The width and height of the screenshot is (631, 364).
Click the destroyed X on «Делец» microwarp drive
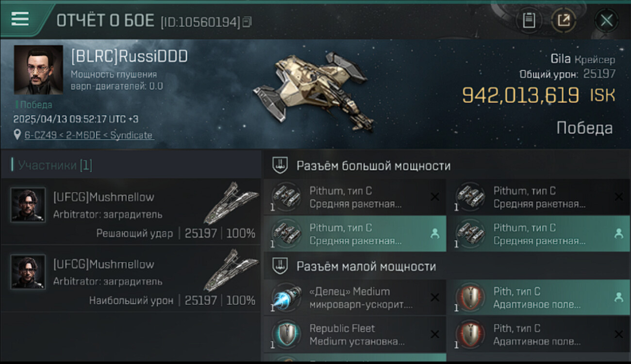435,298
